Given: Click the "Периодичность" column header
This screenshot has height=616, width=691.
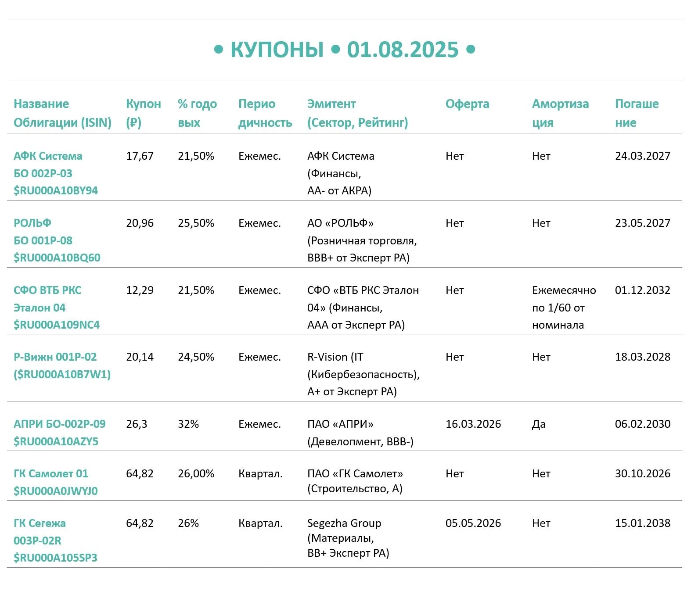Looking at the screenshot, I should click(x=265, y=113).
